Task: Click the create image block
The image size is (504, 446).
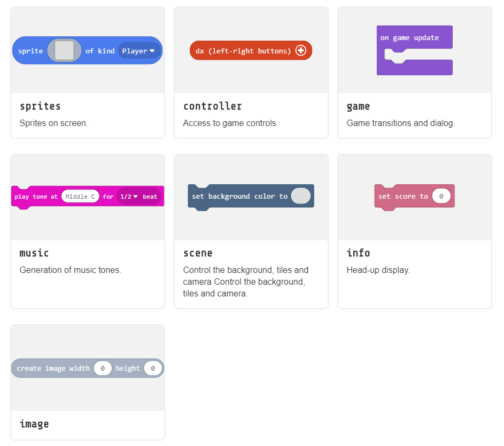Action: (x=88, y=368)
